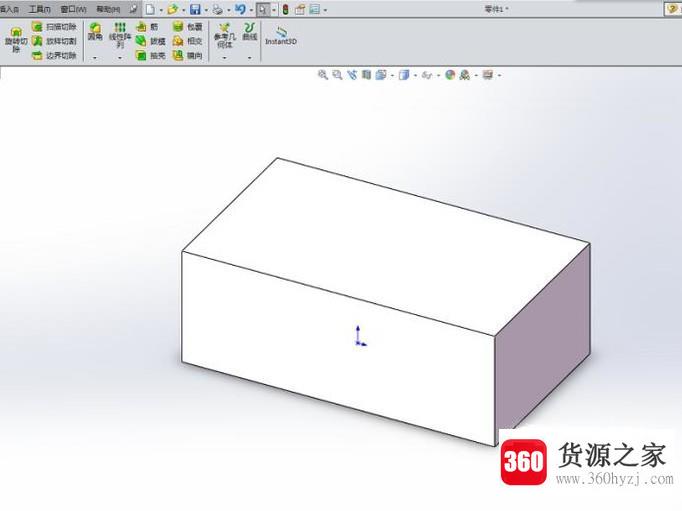Click the View Settings monitor icon
The image size is (682, 511).
tap(488, 75)
